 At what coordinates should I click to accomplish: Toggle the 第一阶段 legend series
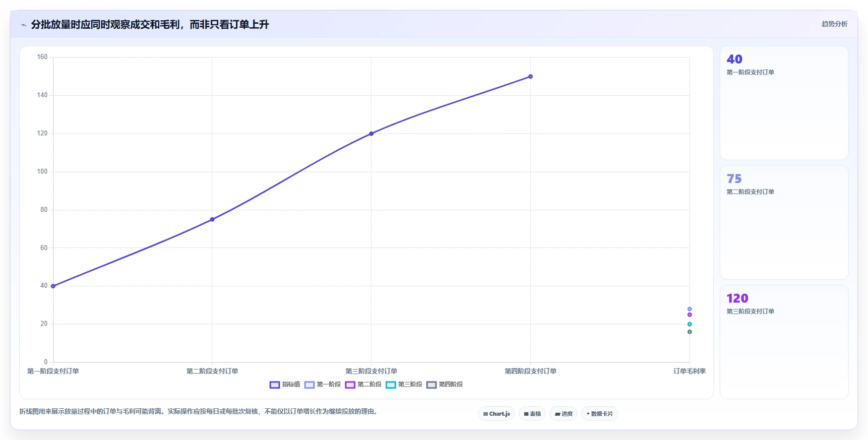pyautogui.click(x=322, y=384)
